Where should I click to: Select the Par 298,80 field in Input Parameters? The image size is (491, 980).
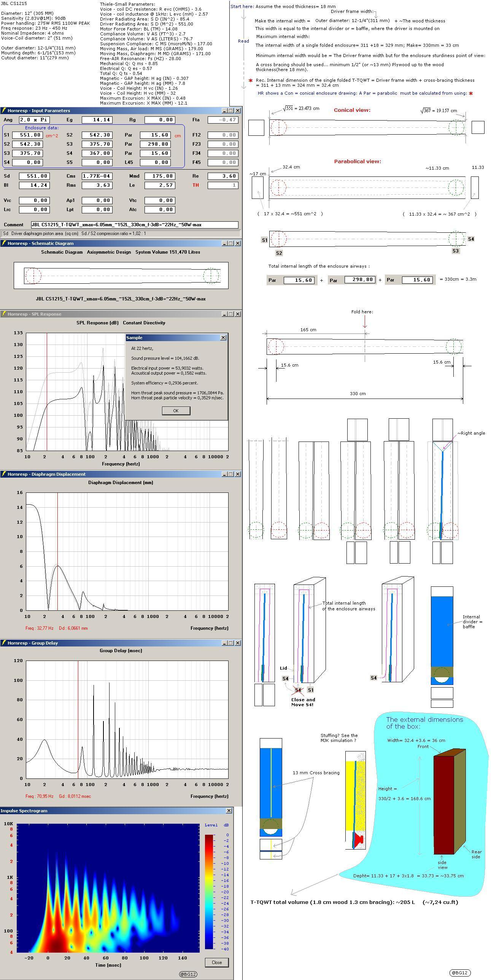click(155, 144)
